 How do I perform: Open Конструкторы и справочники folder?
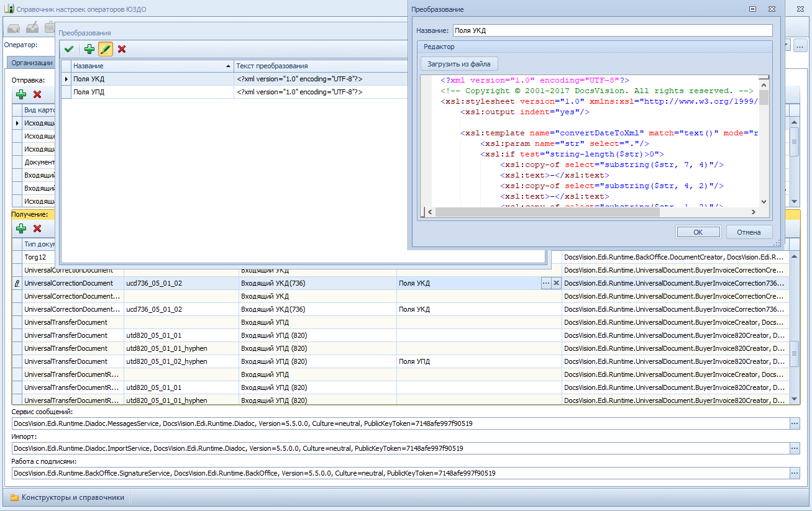(67, 497)
